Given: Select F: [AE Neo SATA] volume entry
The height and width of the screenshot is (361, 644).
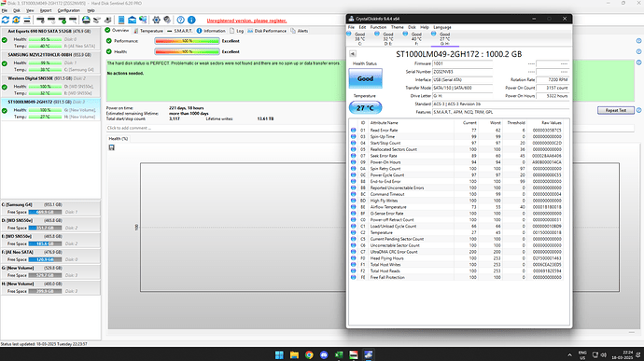Looking at the screenshot, I should tap(50, 256).
